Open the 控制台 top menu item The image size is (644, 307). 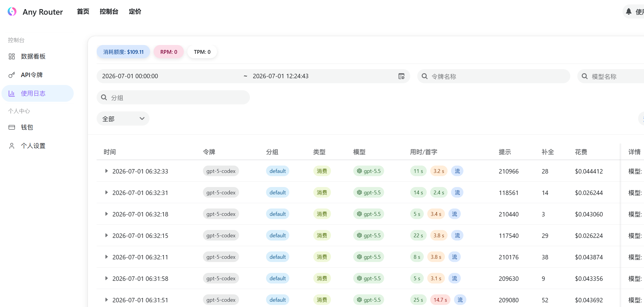pos(109,11)
